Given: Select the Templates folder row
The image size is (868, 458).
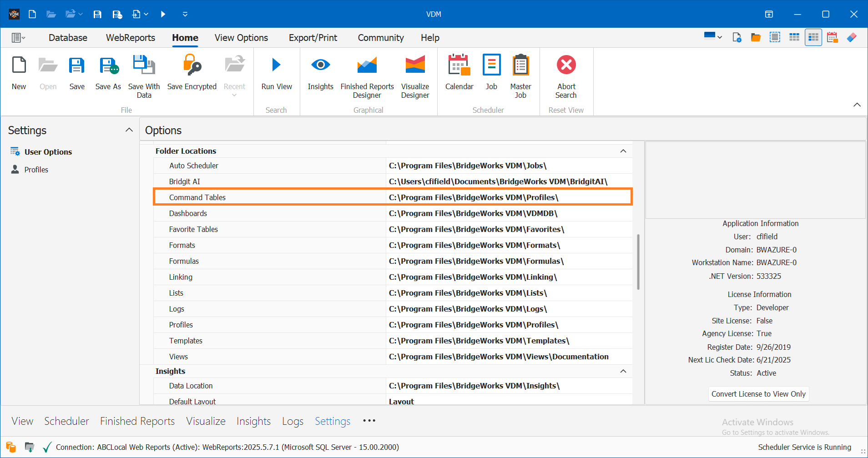Looking at the screenshot, I should point(393,341).
